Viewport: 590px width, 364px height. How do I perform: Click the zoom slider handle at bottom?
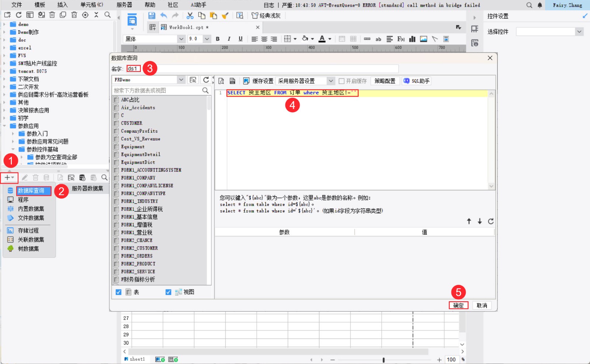383,360
